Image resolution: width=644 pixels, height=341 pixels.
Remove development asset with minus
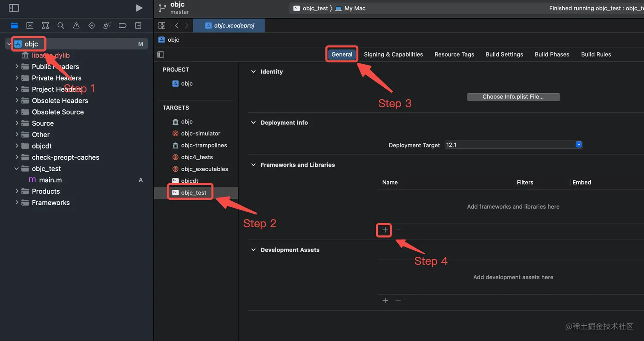(x=398, y=301)
